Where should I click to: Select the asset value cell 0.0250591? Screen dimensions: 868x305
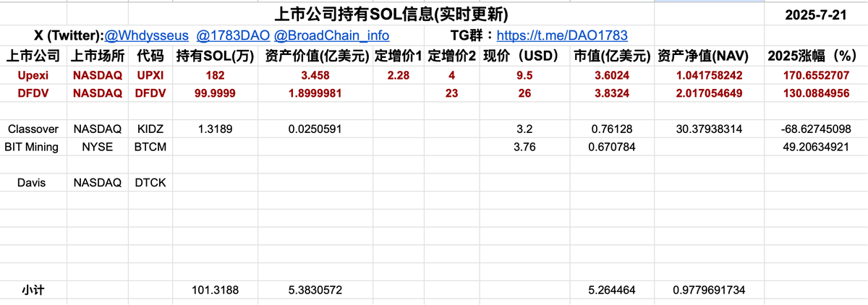tap(317, 129)
